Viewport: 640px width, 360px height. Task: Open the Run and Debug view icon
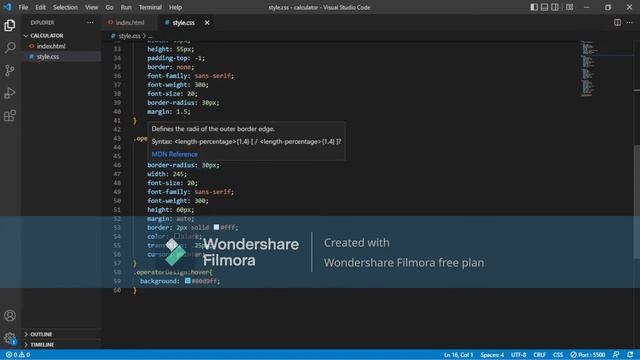click(10, 93)
